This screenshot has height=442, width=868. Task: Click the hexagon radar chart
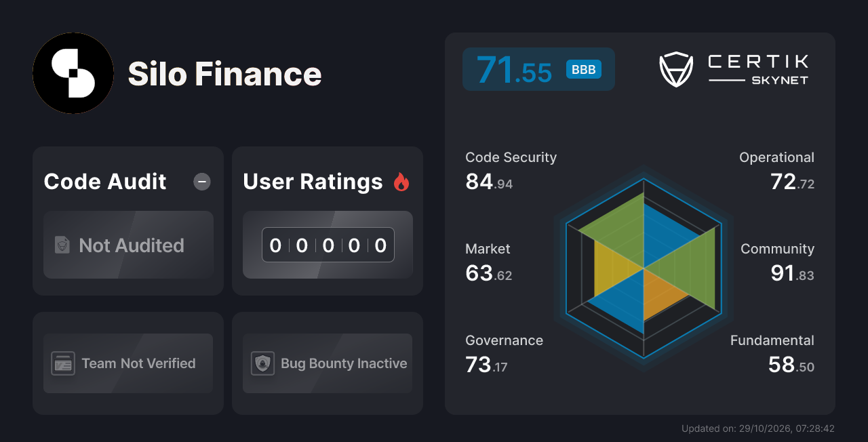pos(644,268)
